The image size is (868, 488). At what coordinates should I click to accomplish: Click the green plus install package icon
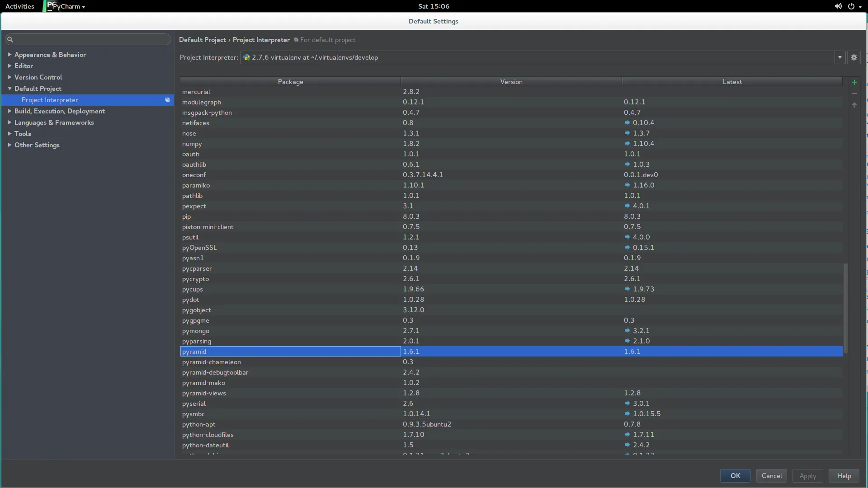(x=854, y=82)
